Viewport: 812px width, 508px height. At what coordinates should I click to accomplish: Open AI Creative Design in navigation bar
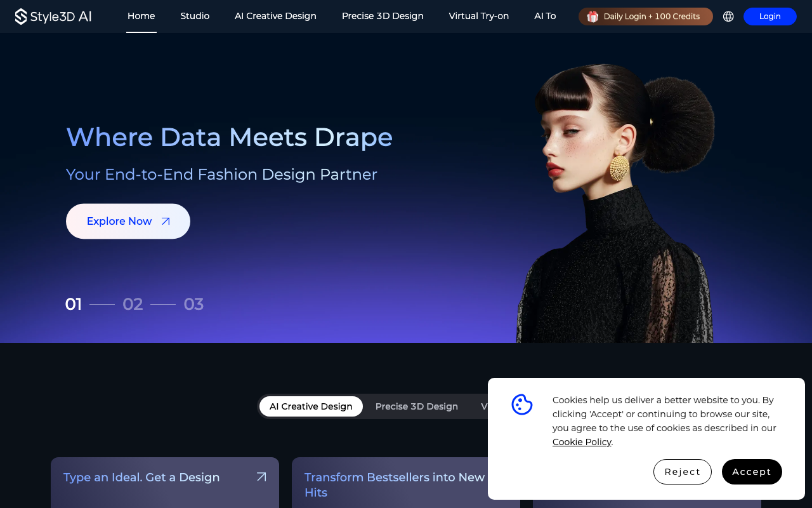coord(275,16)
